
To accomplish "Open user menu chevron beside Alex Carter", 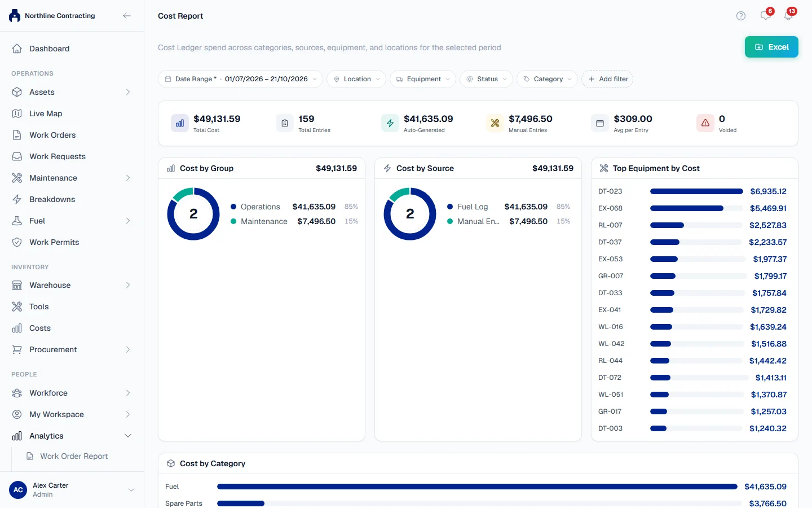I will point(131,490).
